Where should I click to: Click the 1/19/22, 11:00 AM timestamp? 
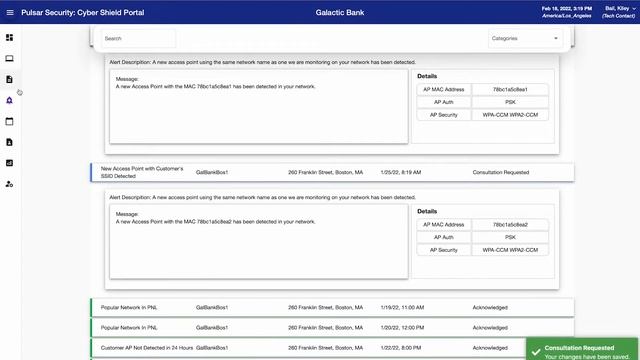(402, 307)
